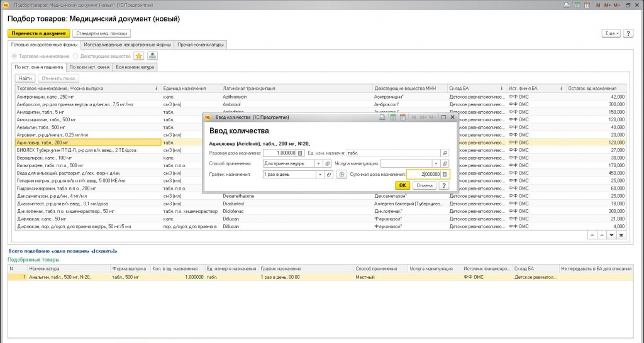Select the Верошпирон, капс., 100 мг row
Viewport: 644px width, 343px height.
[320, 158]
